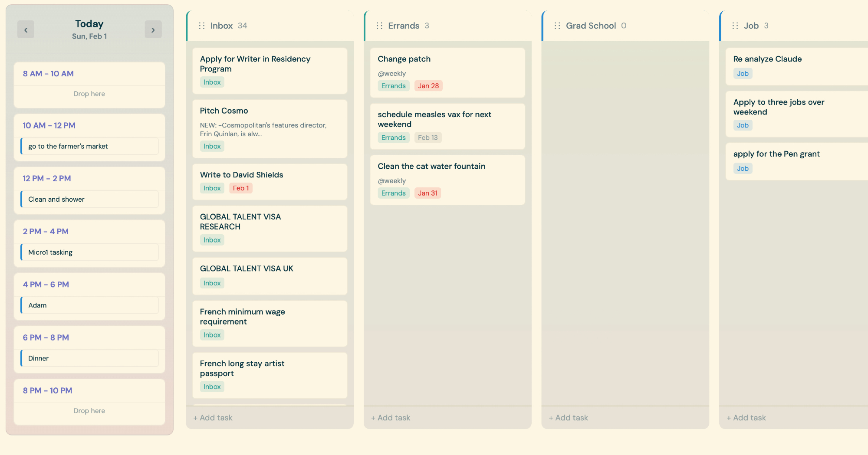This screenshot has height=455, width=868.
Task: Add task to the Errands column
Action: click(391, 418)
